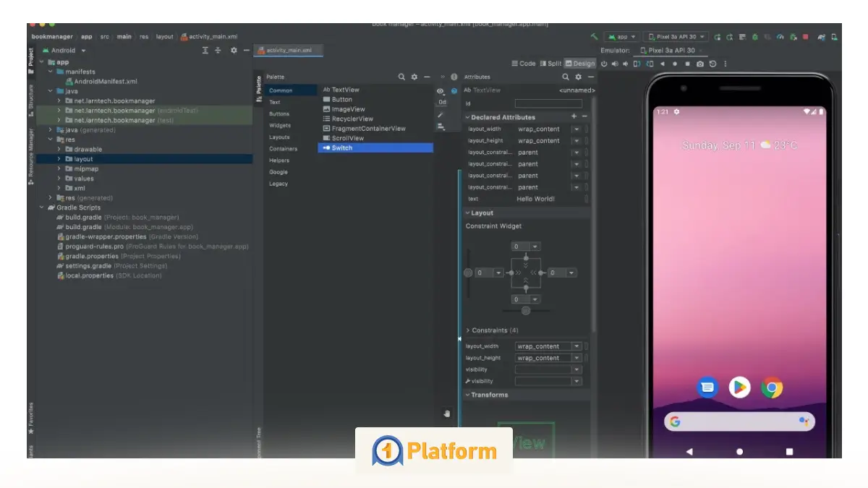The height and width of the screenshot is (488, 868).
Task: Take an emulator screenshot with camera icon
Action: 699,63
